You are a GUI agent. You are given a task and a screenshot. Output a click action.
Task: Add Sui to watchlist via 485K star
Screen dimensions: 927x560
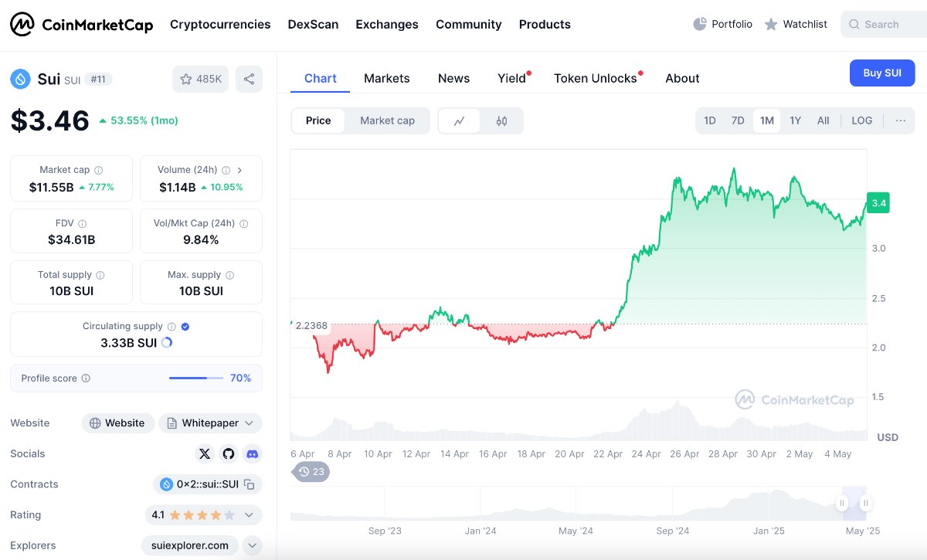[200, 79]
